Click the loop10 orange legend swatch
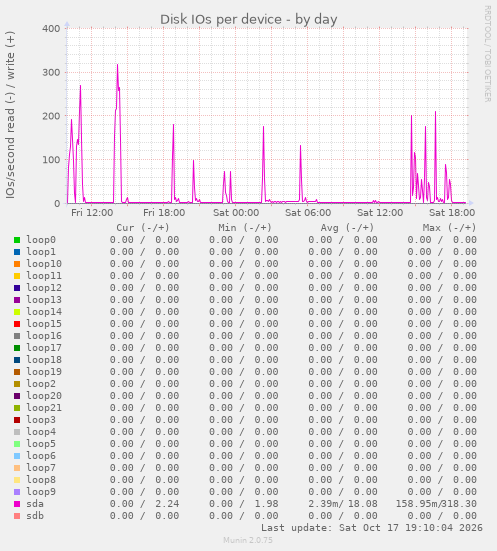 17,264
